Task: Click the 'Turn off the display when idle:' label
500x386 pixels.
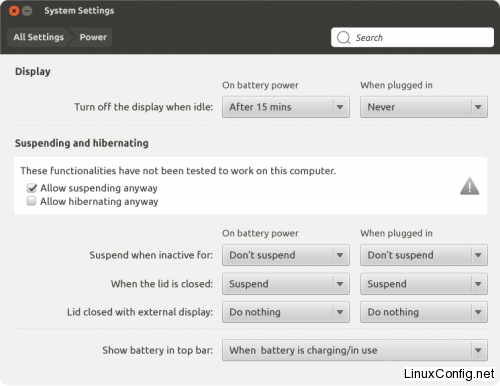Action: [x=143, y=107]
